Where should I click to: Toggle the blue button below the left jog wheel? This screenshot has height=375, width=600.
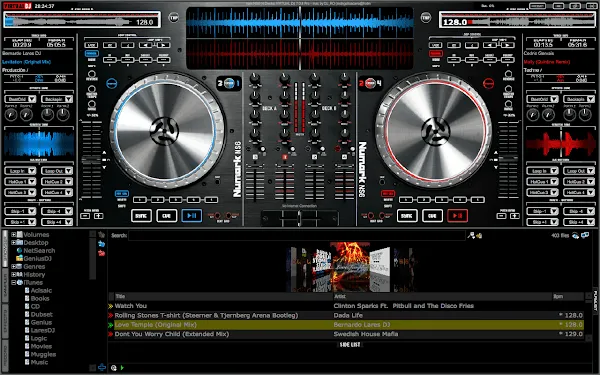point(122,194)
